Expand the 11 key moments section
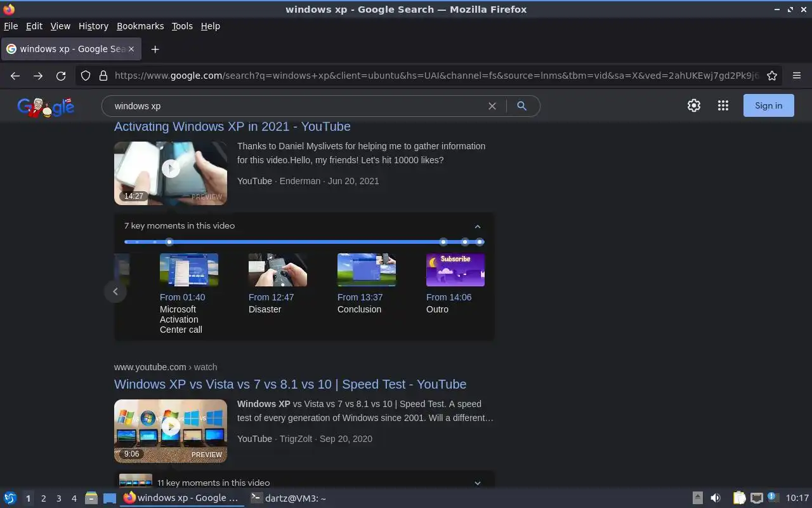812x508 pixels. click(478, 483)
